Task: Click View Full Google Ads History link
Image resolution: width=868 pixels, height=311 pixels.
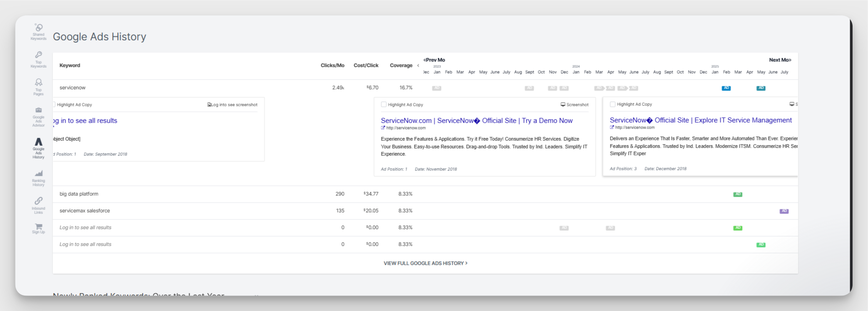Action: 425,263
